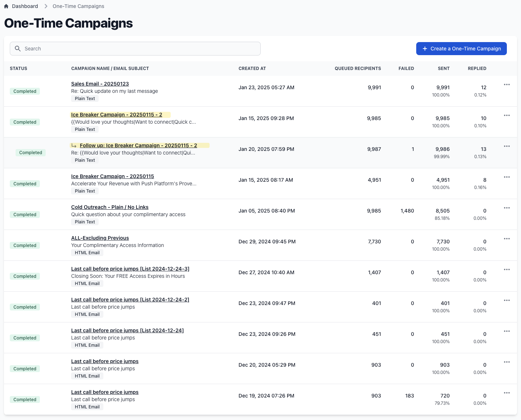Click the 85.18% sent percentage for Cold Outreach
Viewport: 521px width, 420px height.
pyautogui.click(x=441, y=218)
